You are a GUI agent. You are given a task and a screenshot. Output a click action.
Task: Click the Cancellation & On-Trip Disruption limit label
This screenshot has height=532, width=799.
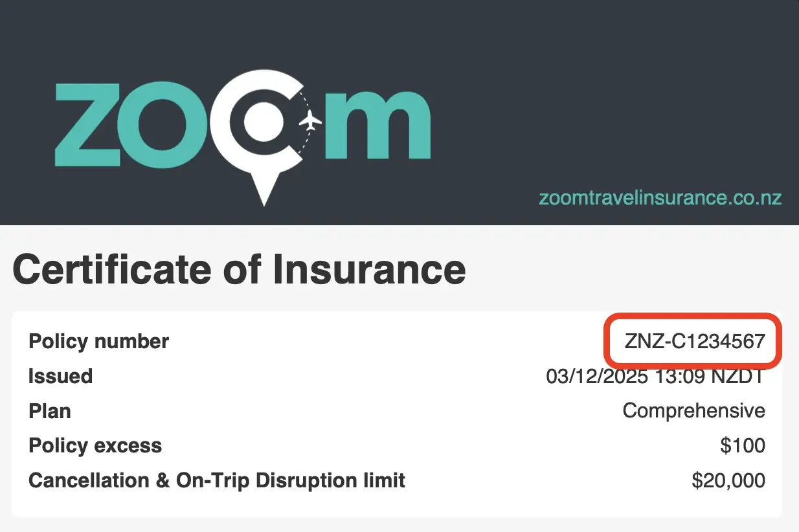217,481
